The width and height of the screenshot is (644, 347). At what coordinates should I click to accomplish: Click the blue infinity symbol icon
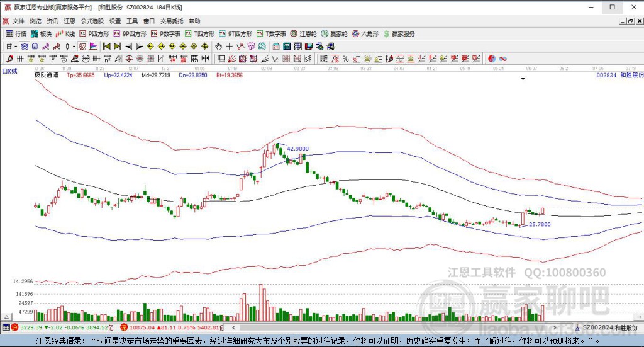tap(502, 59)
